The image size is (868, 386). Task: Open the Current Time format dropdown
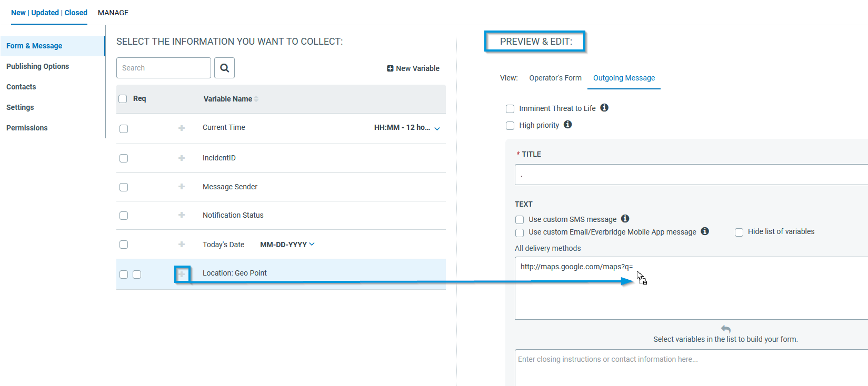coord(437,128)
